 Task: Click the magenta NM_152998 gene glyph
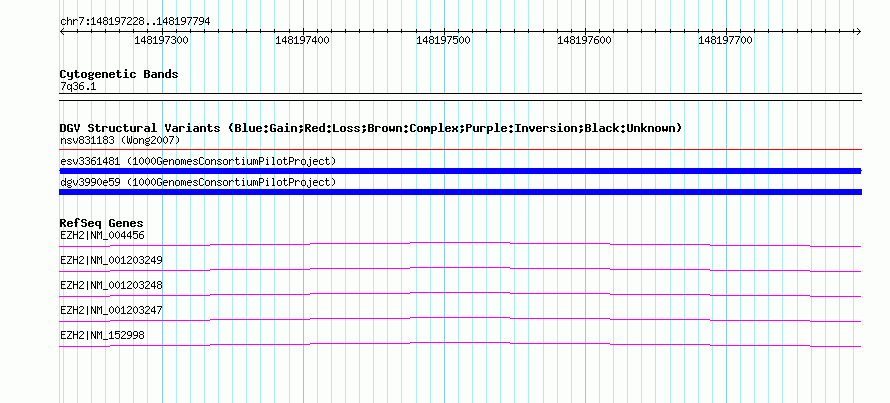pos(460,344)
